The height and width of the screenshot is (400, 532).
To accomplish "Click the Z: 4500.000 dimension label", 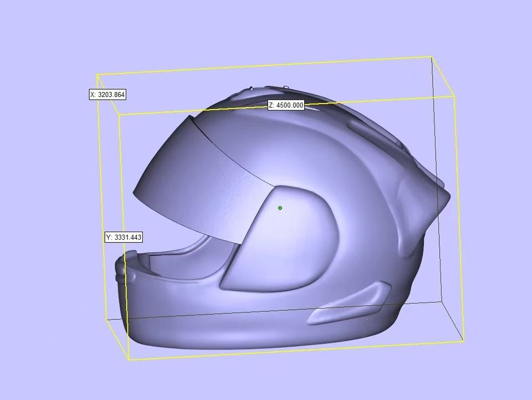I will 286,105.
